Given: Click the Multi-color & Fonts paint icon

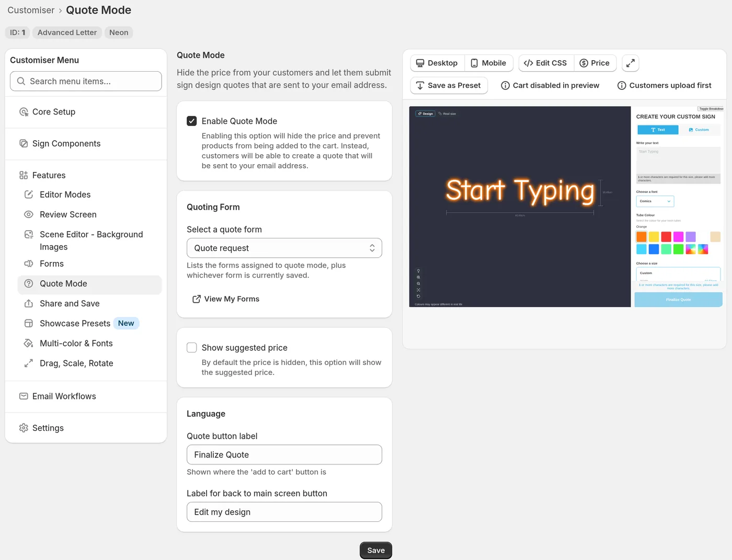Looking at the screenshot, I should [29, 343].
